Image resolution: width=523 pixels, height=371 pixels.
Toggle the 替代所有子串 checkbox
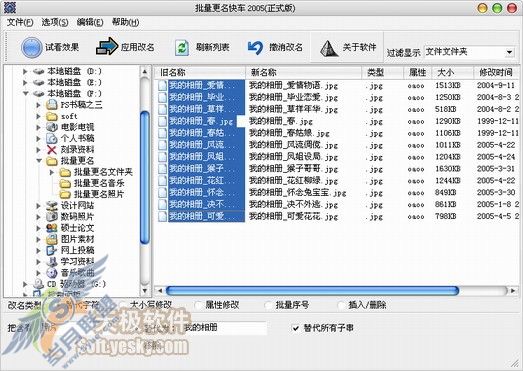click(x=296, y=328)
